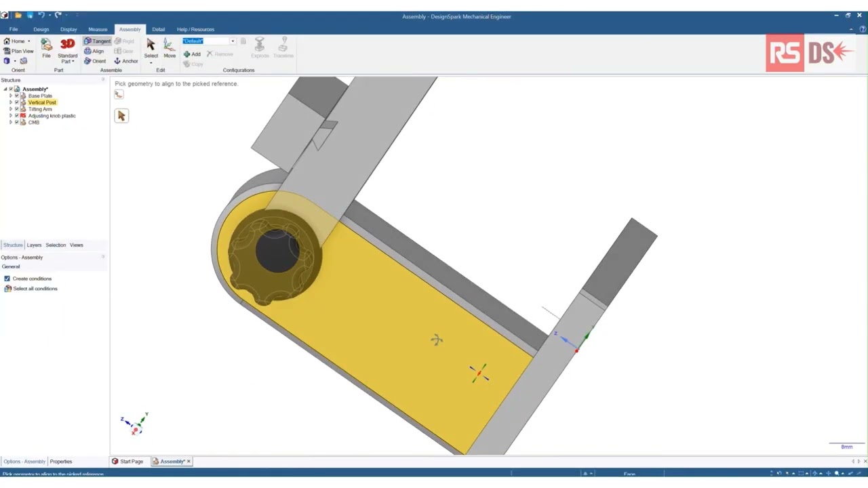Expand the Base Plate tree node

(11, 96)
